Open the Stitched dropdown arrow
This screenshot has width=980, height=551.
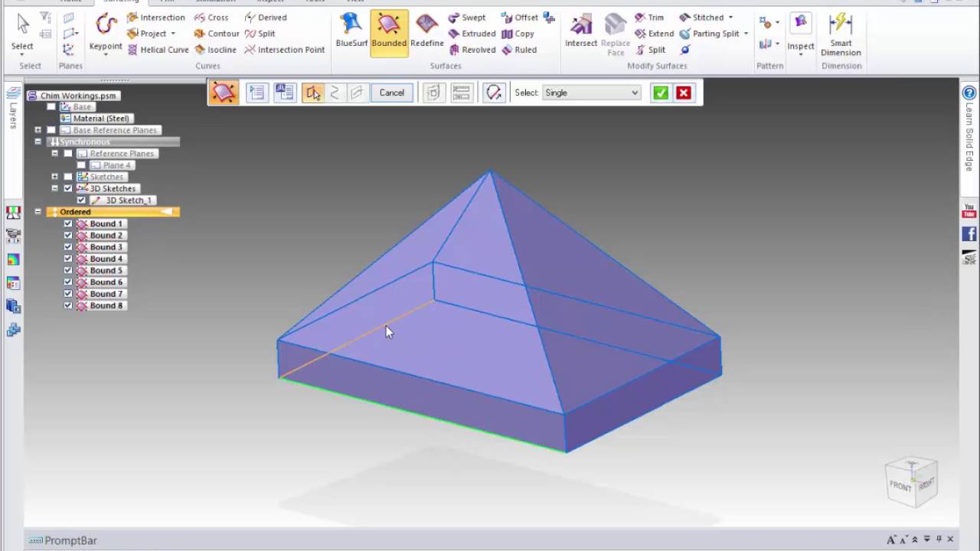tap(730, 18)
